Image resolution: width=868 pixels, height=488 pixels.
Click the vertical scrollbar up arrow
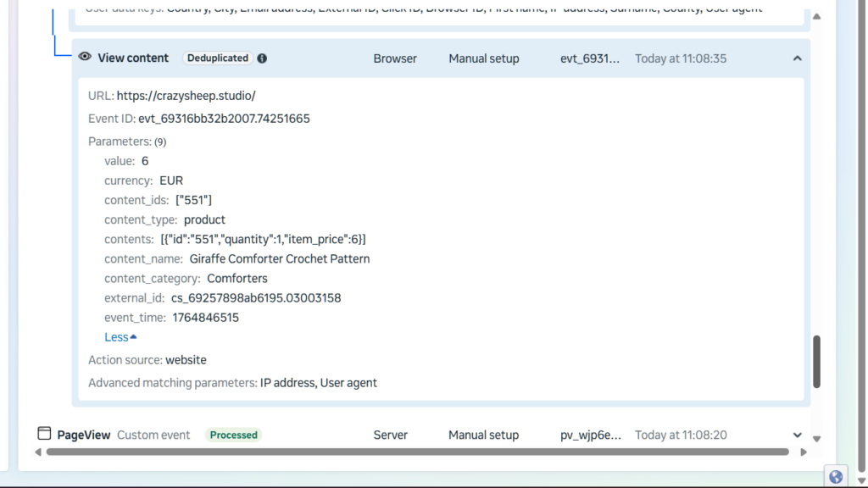816,16
